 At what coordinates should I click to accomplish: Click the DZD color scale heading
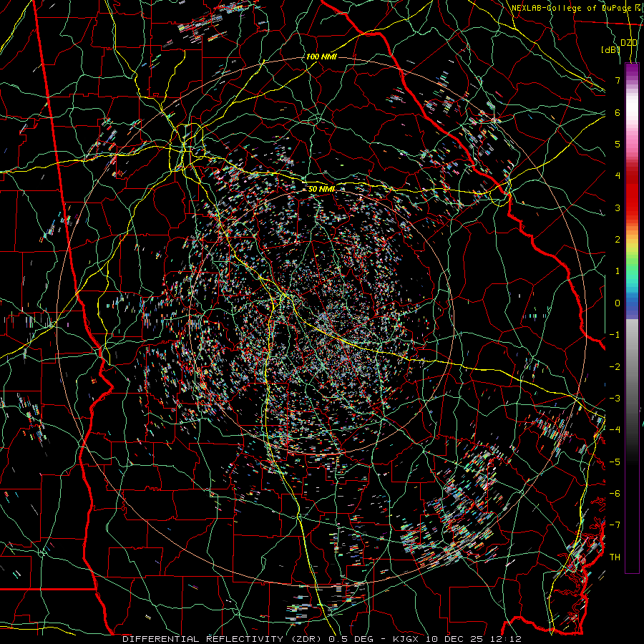(x=629, y=43)
